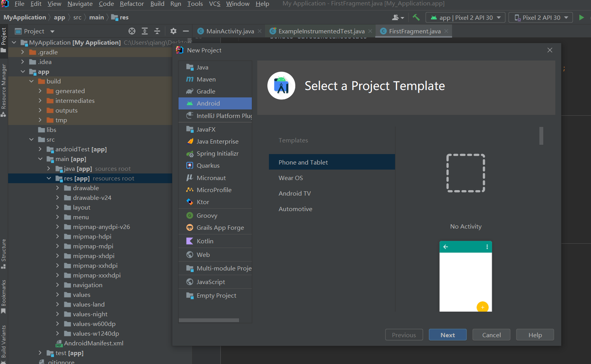The width and height of the screenshot is (591, 364).
Task: Select Gradle project type
Action: pyautogui.click(x=215, y=91)
